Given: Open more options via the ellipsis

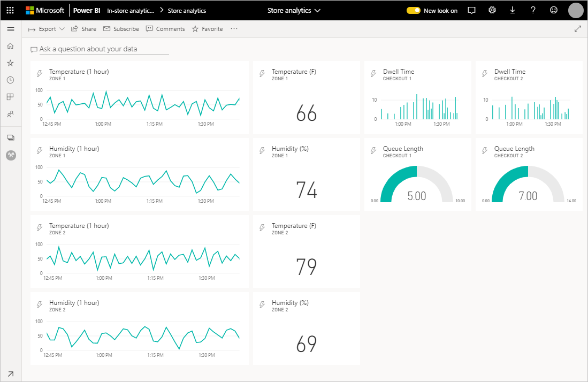Looking at the screenshot, I should point(234,29).
